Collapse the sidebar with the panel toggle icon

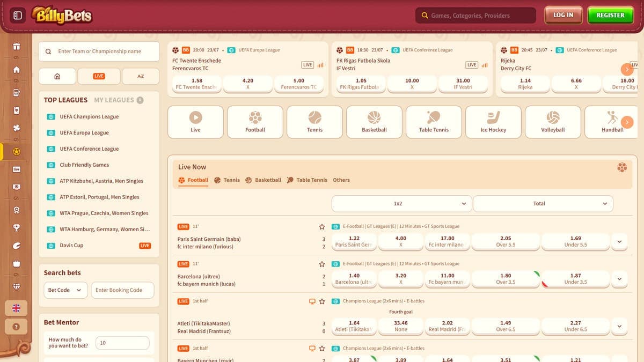[x=18, y=15]
